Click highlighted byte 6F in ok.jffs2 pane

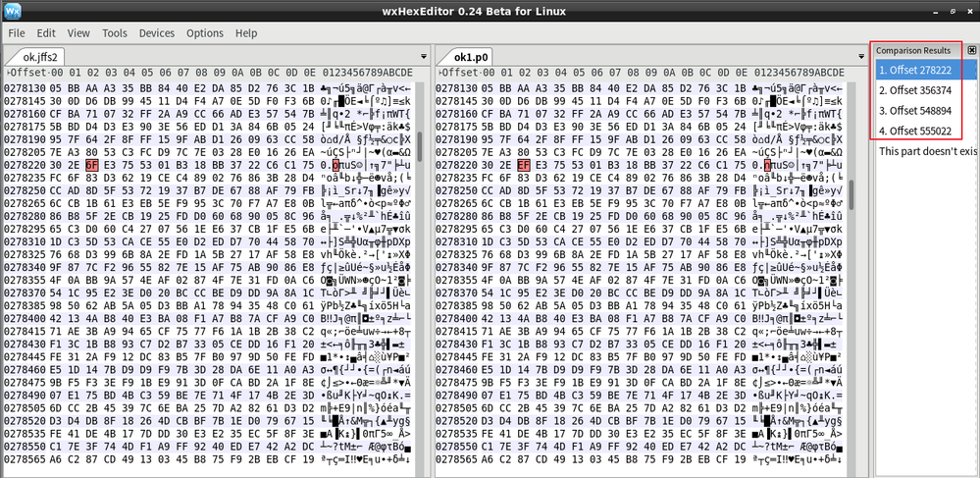(92, 165)
